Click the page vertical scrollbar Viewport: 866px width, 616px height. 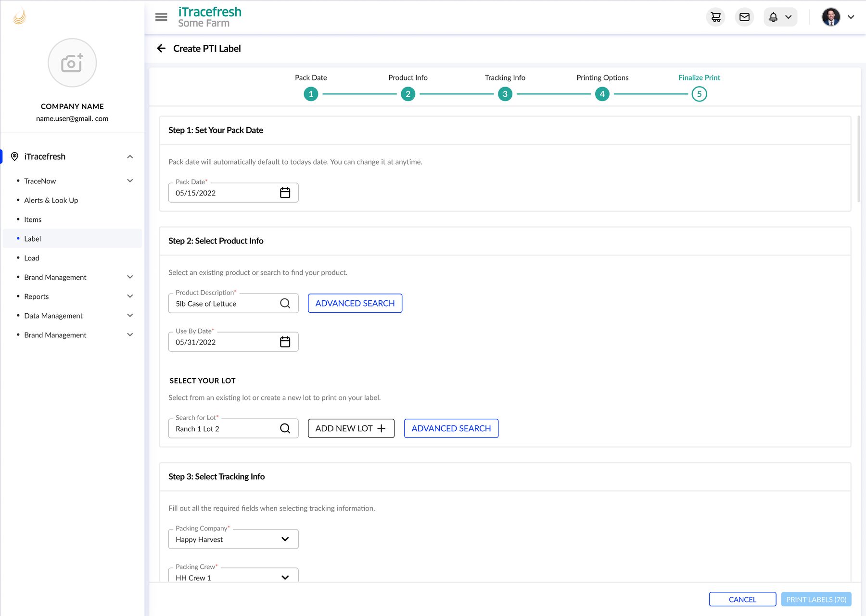[859, 159]
